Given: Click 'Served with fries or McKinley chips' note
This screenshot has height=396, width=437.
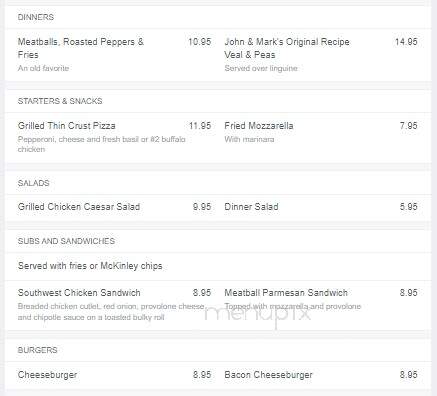Looking at the screenshot, I should point(90,266).
